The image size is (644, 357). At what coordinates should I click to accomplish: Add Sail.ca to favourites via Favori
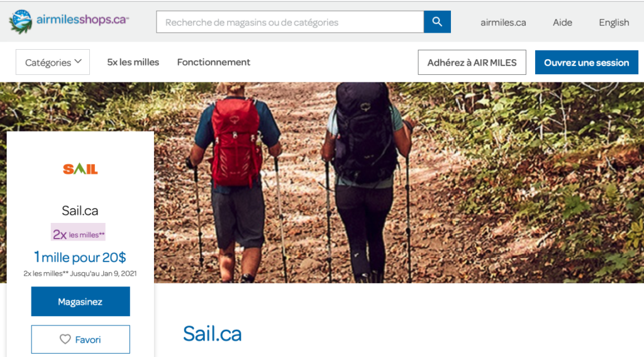pyautogui.click(x=80, y=339)
